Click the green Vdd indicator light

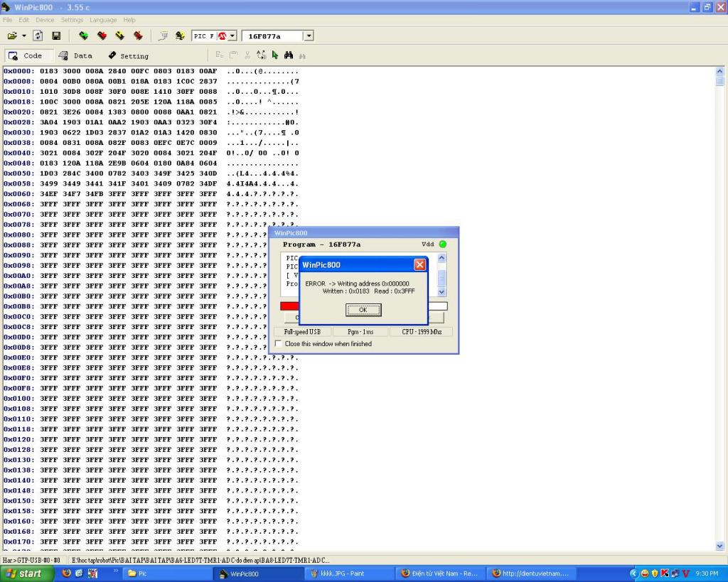click(x=442, y=244)
